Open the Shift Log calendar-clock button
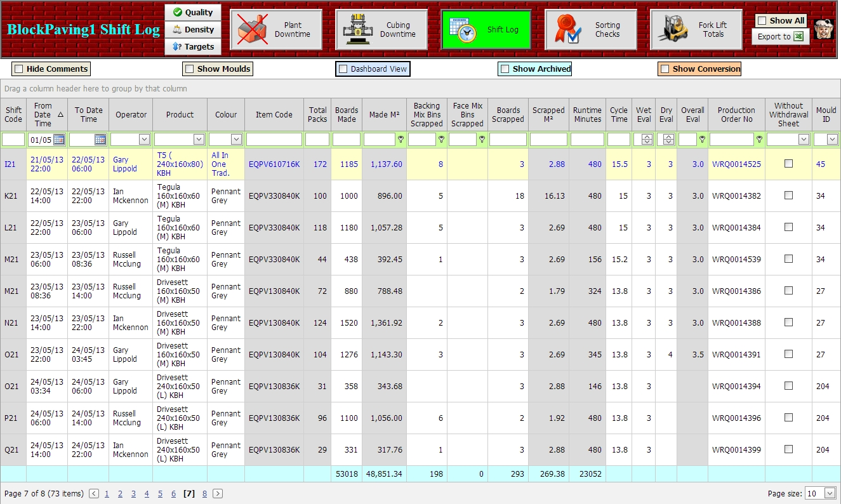 (x=486, y=30)
